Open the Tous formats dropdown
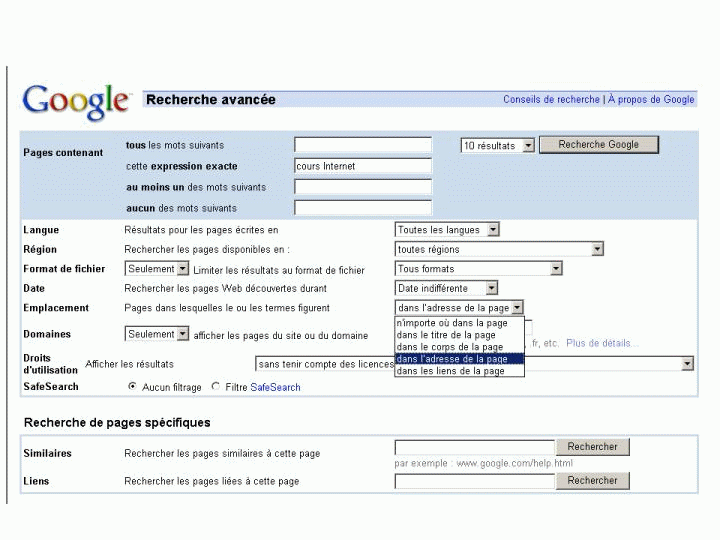This screenshot has width=720, height=540. point(478,269)
